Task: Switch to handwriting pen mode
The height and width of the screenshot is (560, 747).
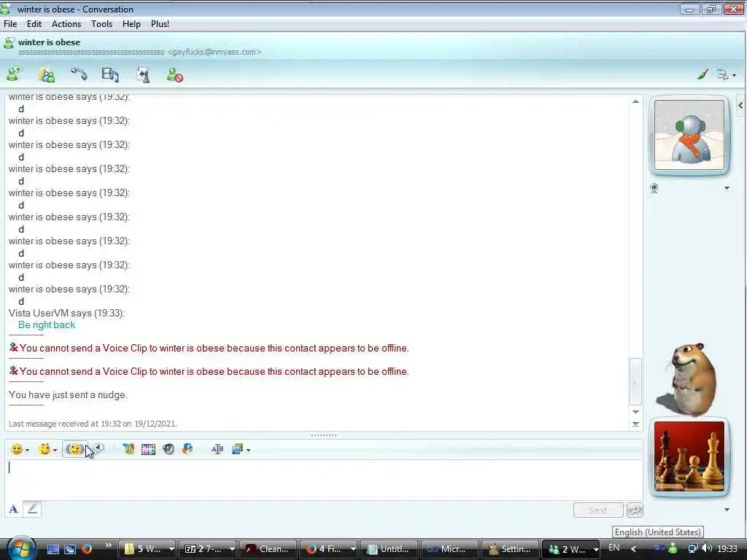Action: pos(32,509)
